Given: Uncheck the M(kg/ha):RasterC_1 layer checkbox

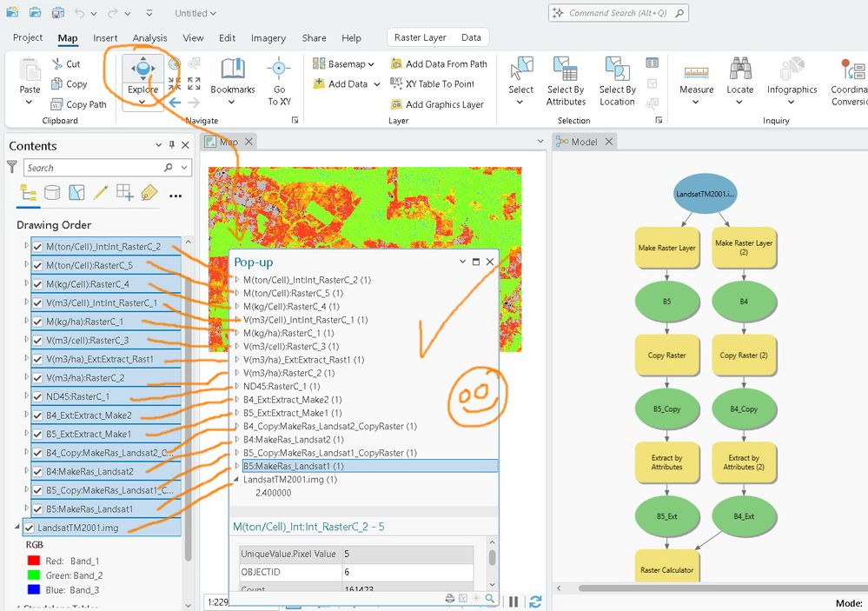Looking at the screenshot, I should (x=37, y=322).
